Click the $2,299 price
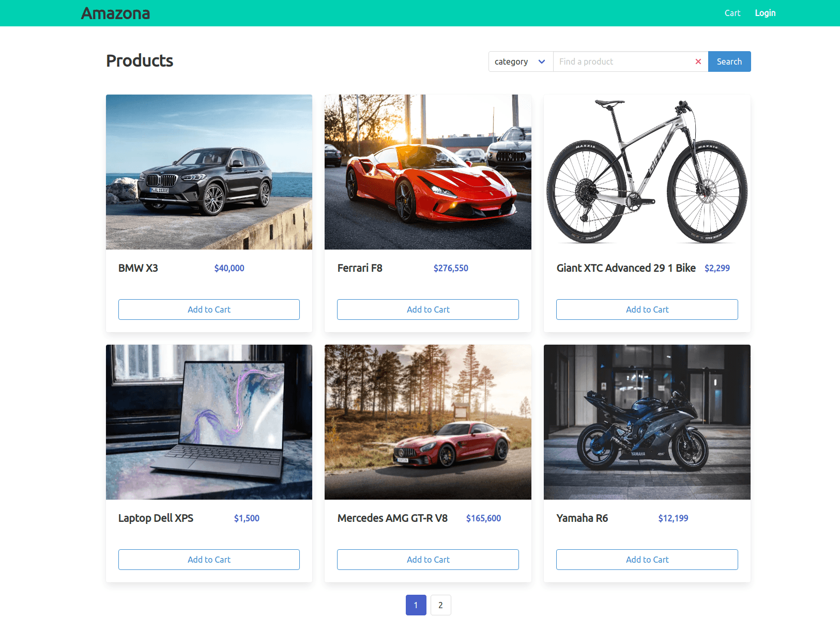 point(717,268)
